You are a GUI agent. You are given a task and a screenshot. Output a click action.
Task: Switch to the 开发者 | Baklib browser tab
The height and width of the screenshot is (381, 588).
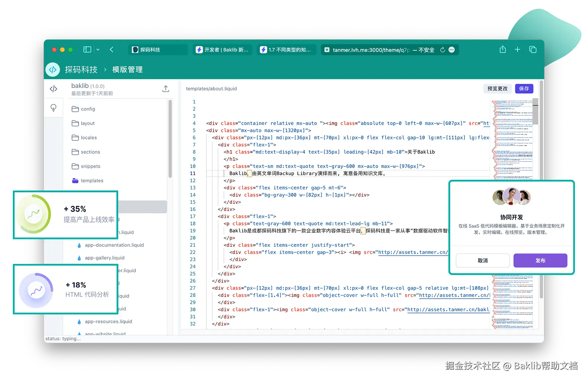coord(222,50)
